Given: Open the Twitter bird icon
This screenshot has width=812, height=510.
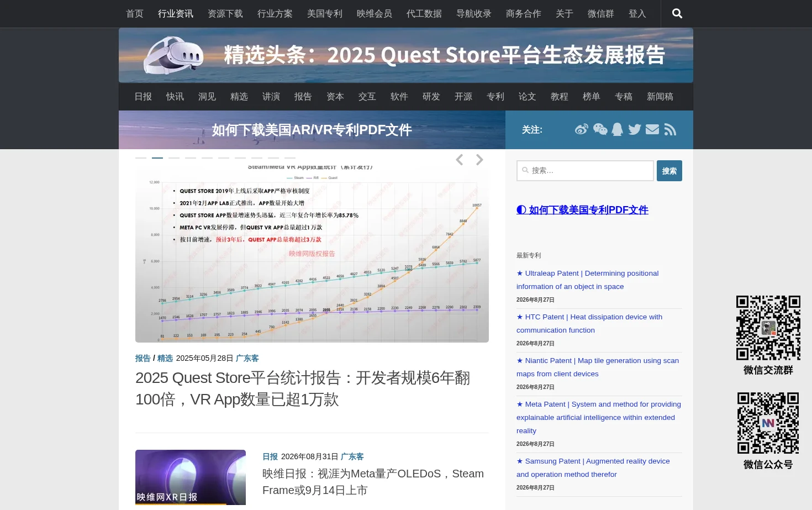Looking at the screenshot, I should pyautogui.click(x=635, y=129).
